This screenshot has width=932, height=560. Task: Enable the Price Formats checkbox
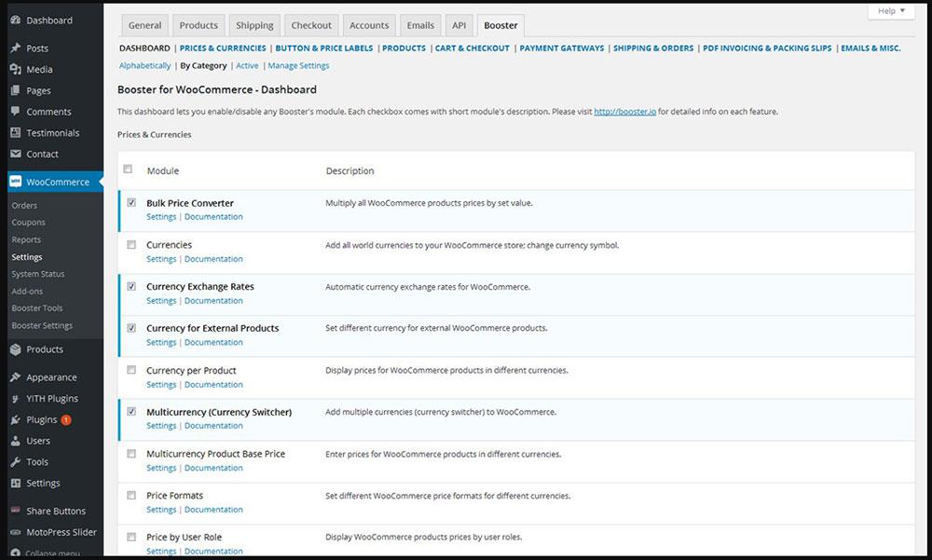point(131,495)
